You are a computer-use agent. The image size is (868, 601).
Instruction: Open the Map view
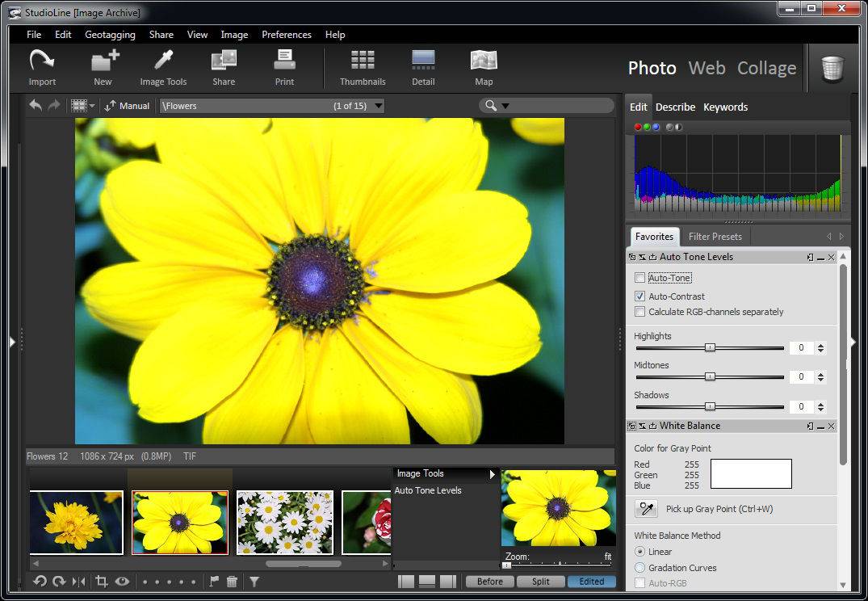[x=484, y=67]
